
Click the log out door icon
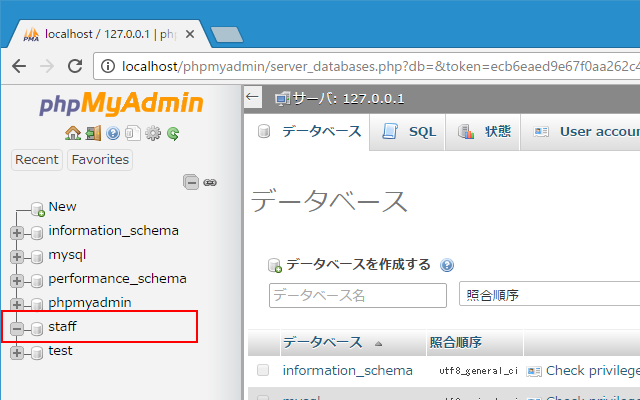tap(93, 133)
